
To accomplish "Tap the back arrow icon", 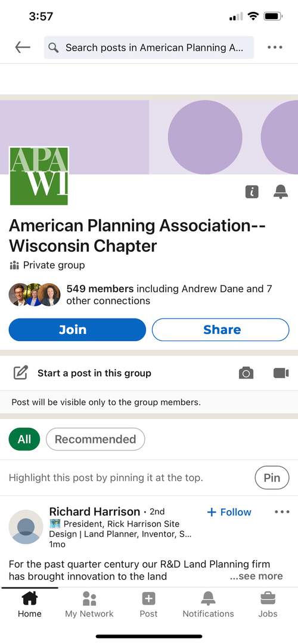I will [23, 47].
